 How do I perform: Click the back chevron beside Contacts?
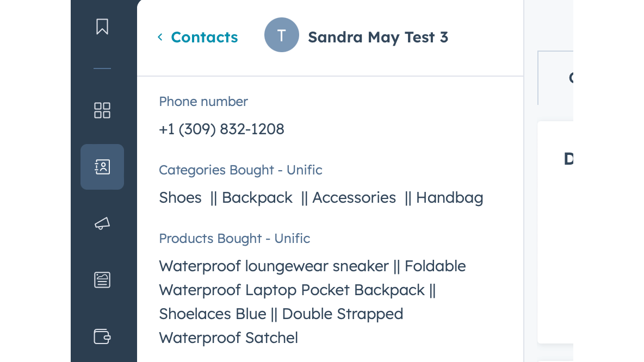tap(159, 37)
